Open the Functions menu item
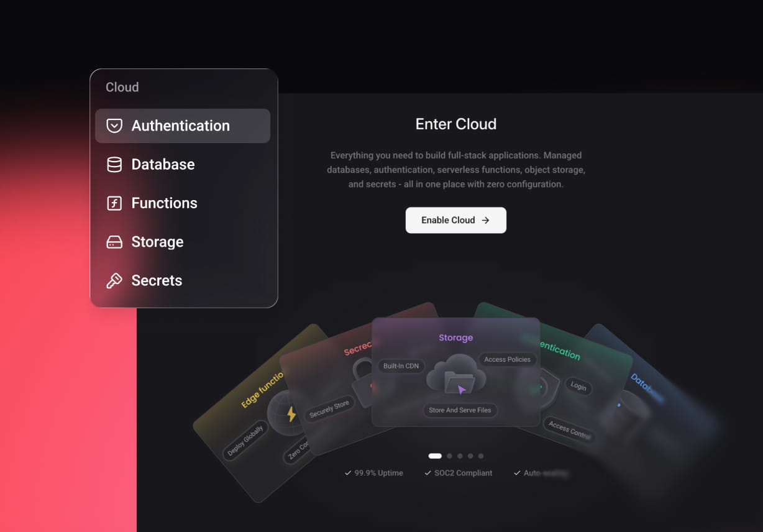Viewport: 763px width, 532px height. (183, 203)
